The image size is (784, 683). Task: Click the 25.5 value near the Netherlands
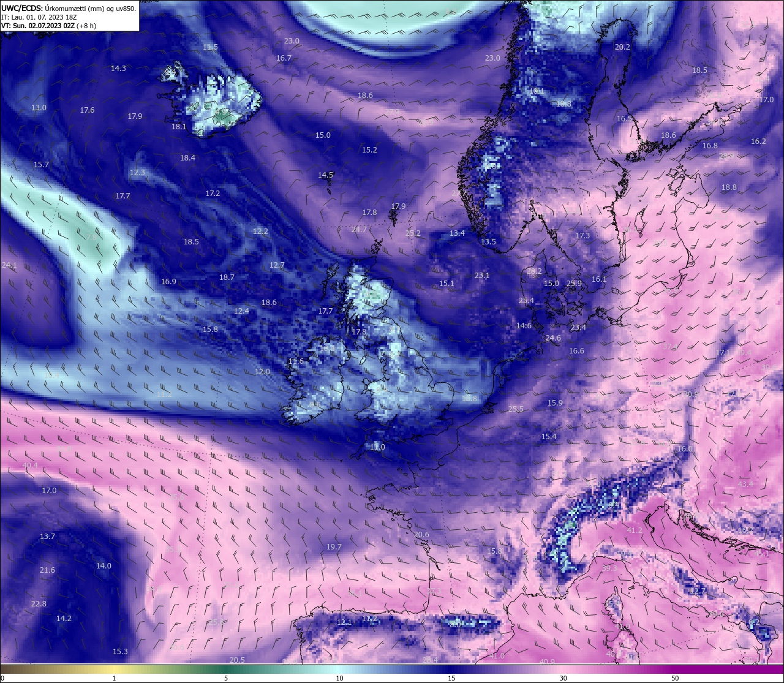pos(516,409)
